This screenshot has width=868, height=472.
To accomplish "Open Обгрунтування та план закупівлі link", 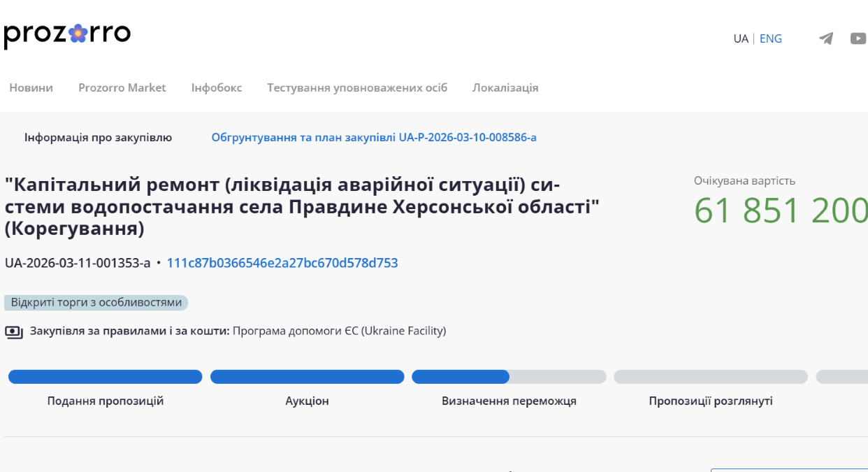I will (374, 137).
